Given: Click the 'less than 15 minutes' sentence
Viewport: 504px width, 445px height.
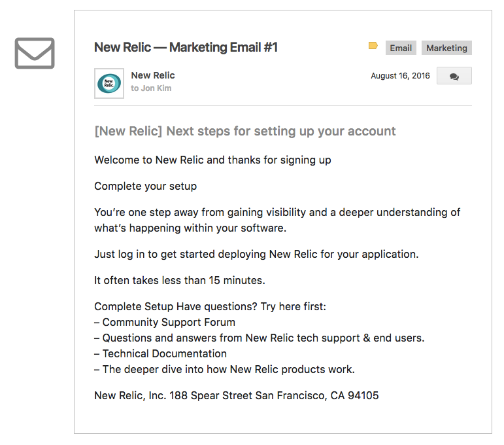Looking at the screenshot, I should point(179,280).
